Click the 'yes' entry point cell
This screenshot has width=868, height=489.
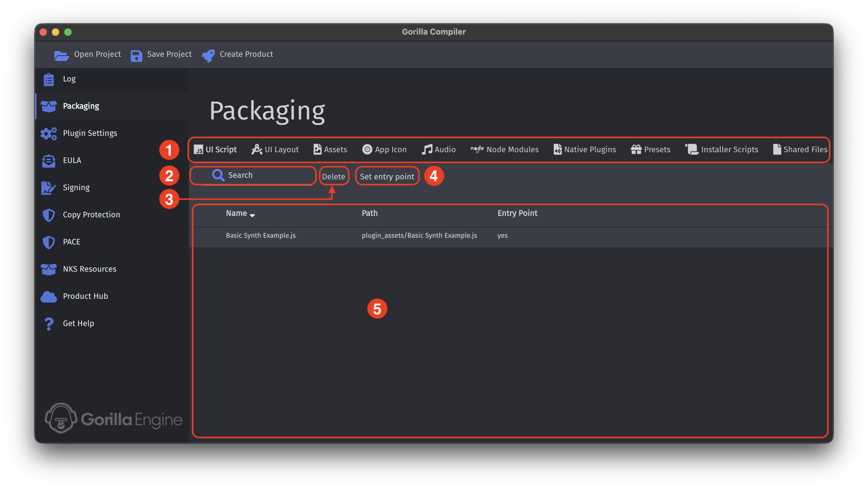pos(503,236)
